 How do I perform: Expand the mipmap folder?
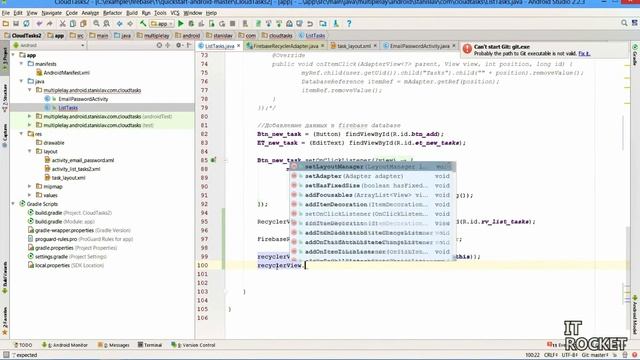pos(29,187)
